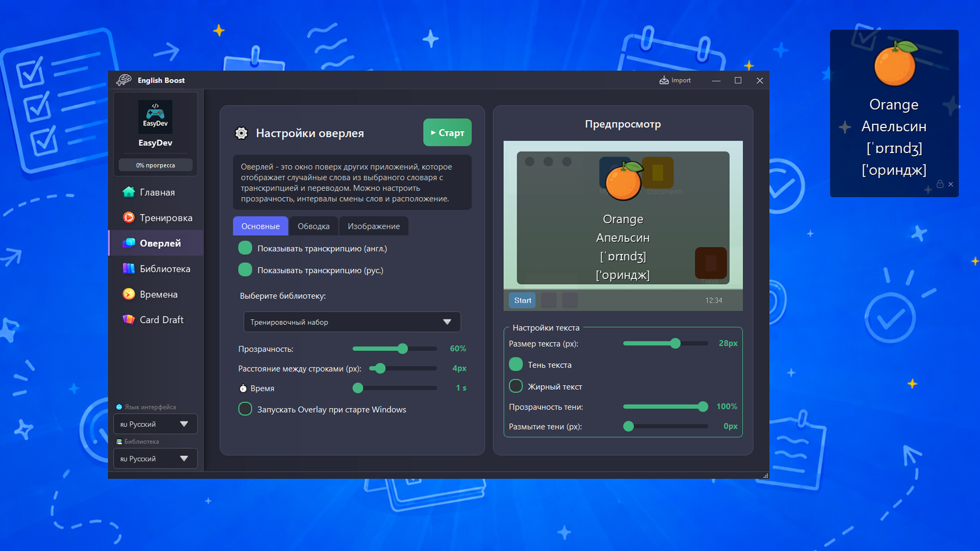980x551 pixels.
Task: Open the Язык интерфейса language dropdown
Action: coord(155,424)
